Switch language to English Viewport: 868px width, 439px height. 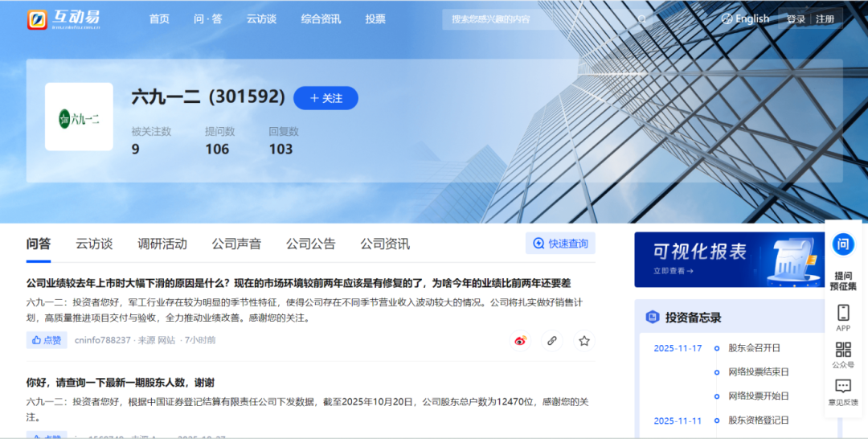click(x=751, y=18)
